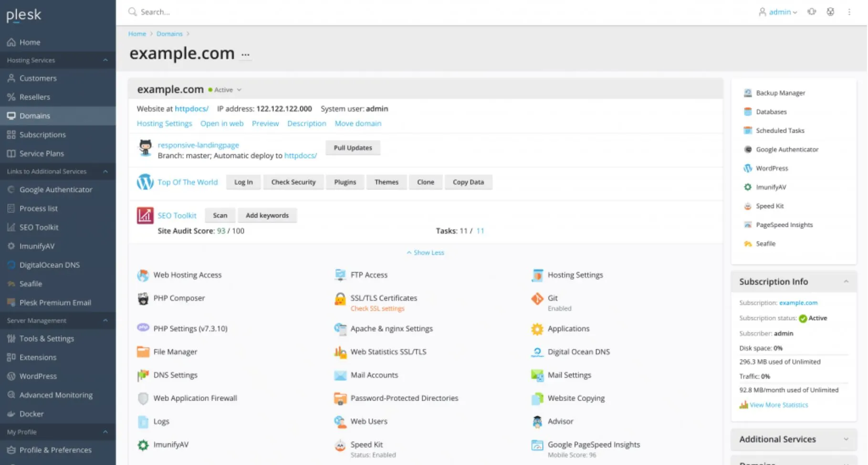
Task: Click the View More Statistics link
Action: coord(779,405)
